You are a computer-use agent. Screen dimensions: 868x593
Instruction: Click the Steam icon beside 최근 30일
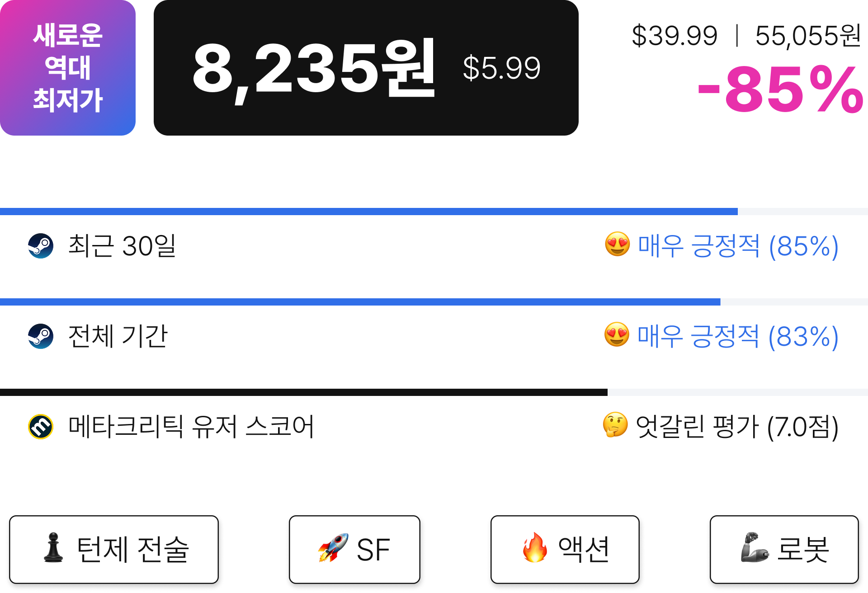(41, 246)
